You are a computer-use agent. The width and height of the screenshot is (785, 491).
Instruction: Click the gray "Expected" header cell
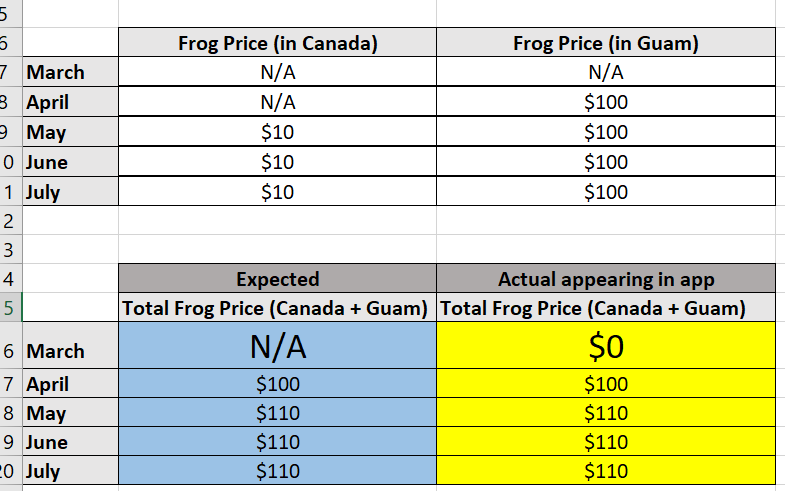(277, 279)
